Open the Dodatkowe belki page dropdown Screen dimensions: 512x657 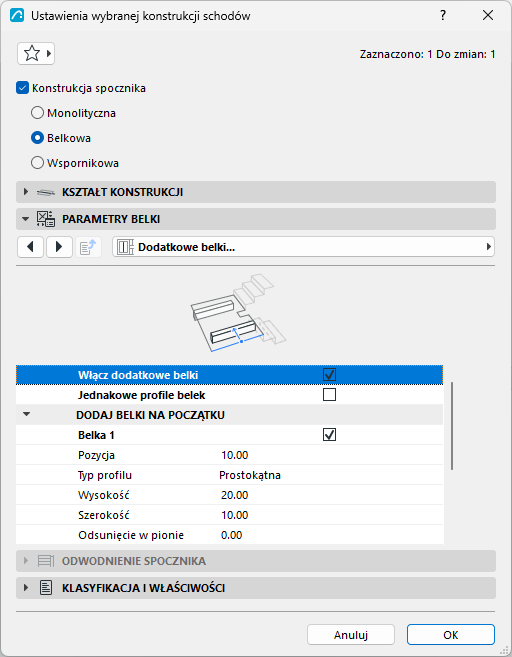click(x=303, y=247)
